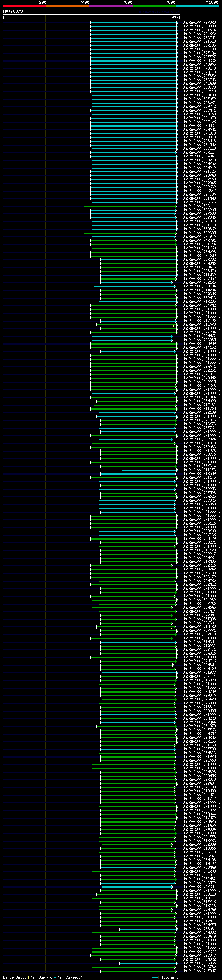Click the label UniRef100_Q7XDC8

click(199, 133)
